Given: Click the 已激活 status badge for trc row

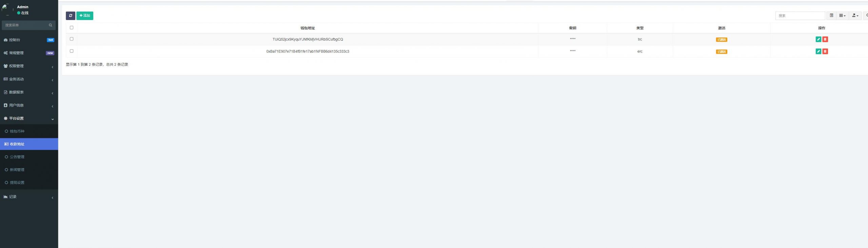Looking at the screenshot, I should tap(721, 40).
